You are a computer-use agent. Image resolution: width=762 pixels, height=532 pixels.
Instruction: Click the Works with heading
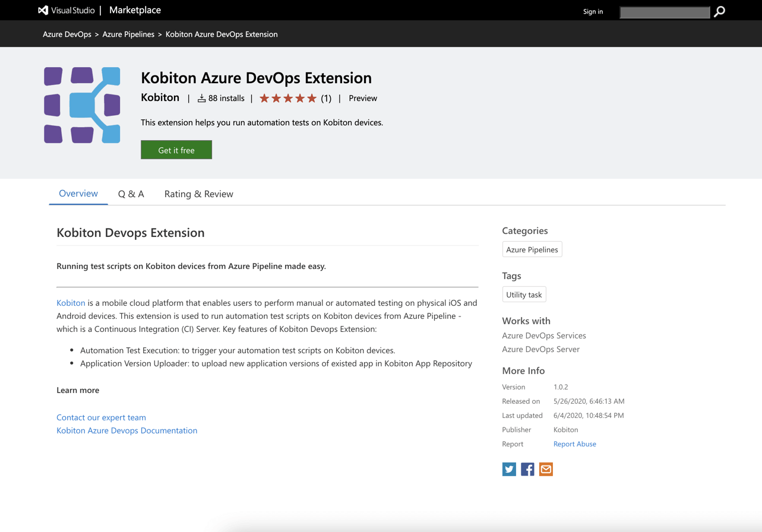[526, 321]
